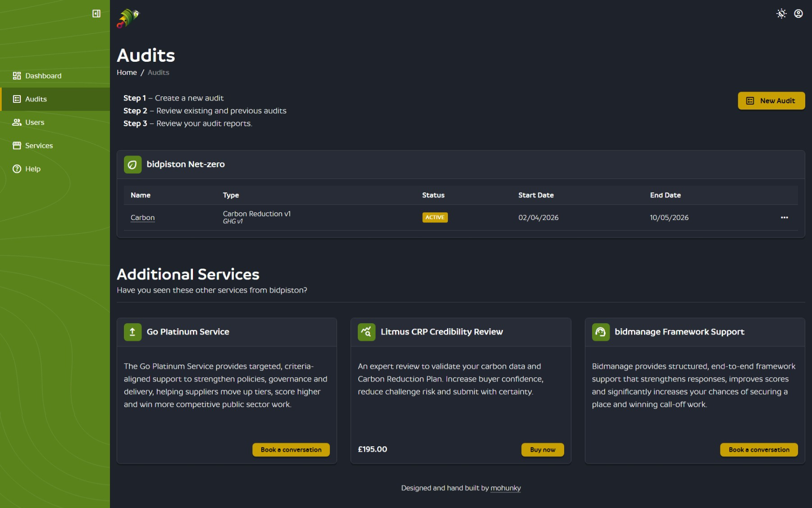Click the bidpiston parrot logo
The width and height of the screenshot is (812, 508).
(128, 18)
